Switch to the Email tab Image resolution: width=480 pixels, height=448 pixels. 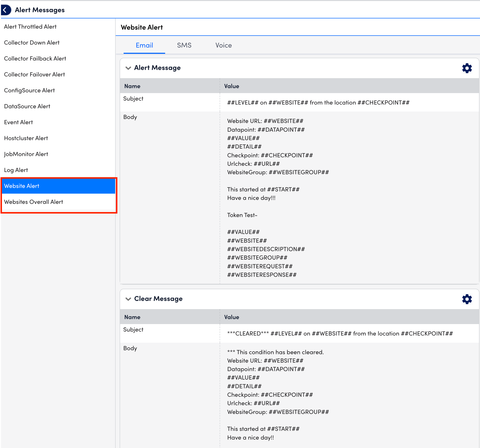click(x=144, y=45)
